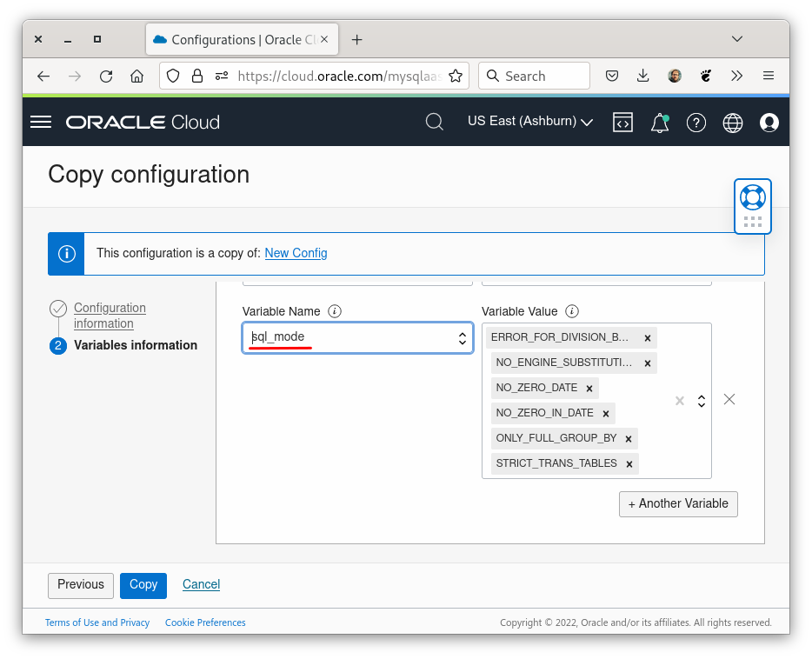Open the help question mark icon
Viewport: 812px width, 659px height.
point(696,123)
